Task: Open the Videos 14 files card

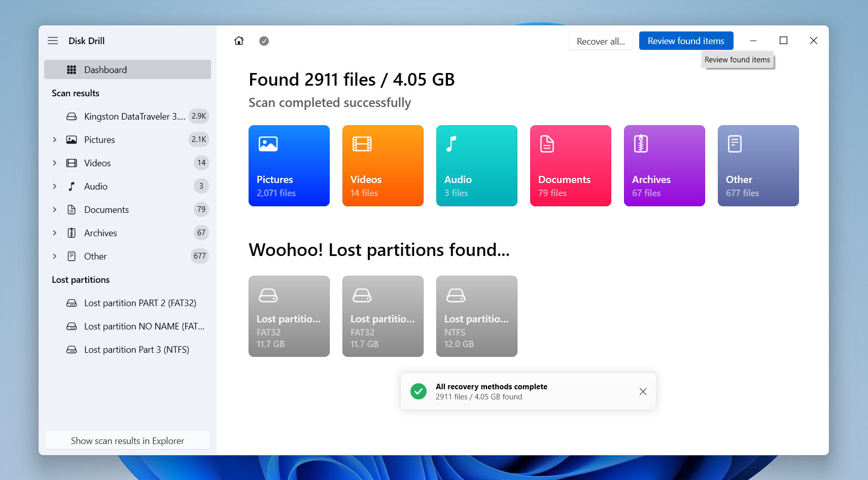Action: [383, 166]
